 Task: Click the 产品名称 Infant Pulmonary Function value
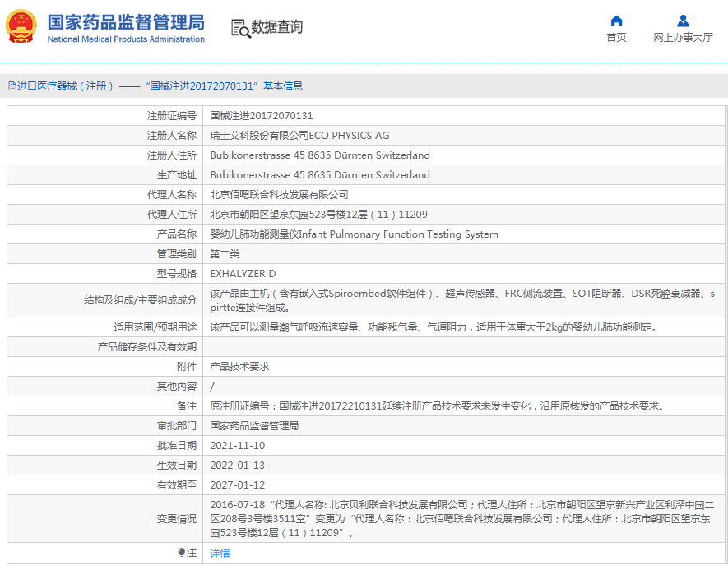(355, 234)
